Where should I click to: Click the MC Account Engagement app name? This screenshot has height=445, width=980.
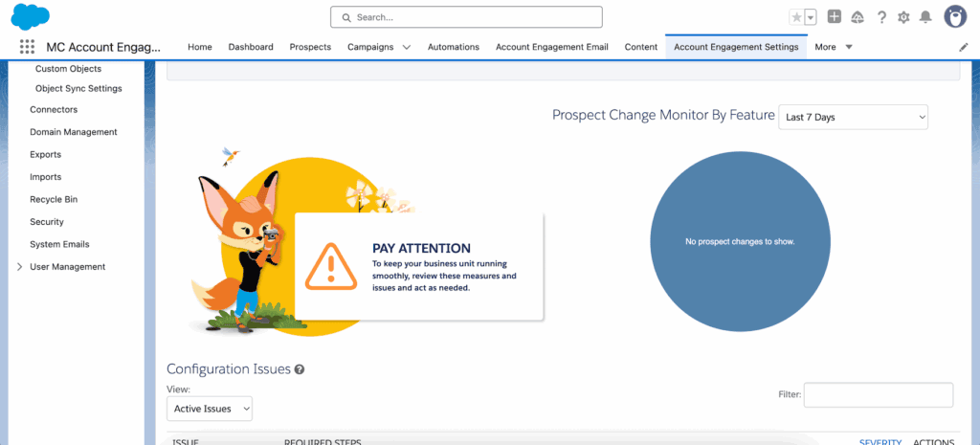pos(103,47)
